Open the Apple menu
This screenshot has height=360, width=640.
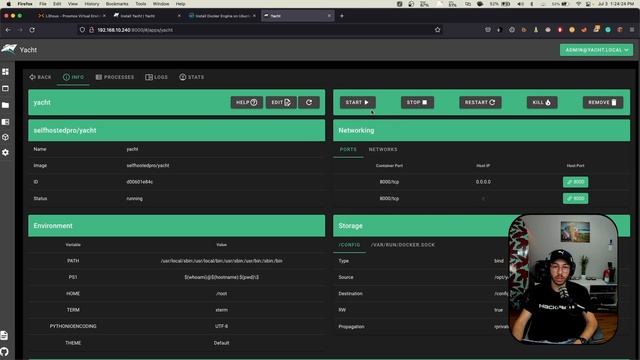point(8,4)
